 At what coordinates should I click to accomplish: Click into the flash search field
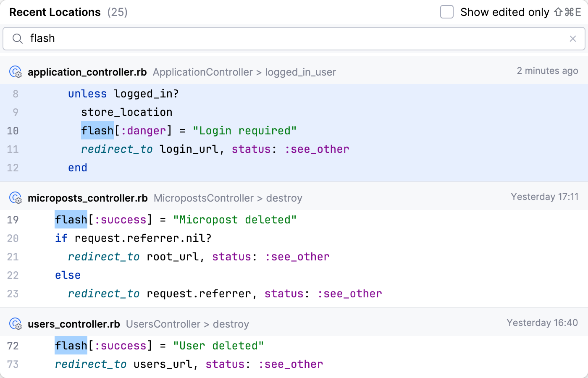click(294, 39)
